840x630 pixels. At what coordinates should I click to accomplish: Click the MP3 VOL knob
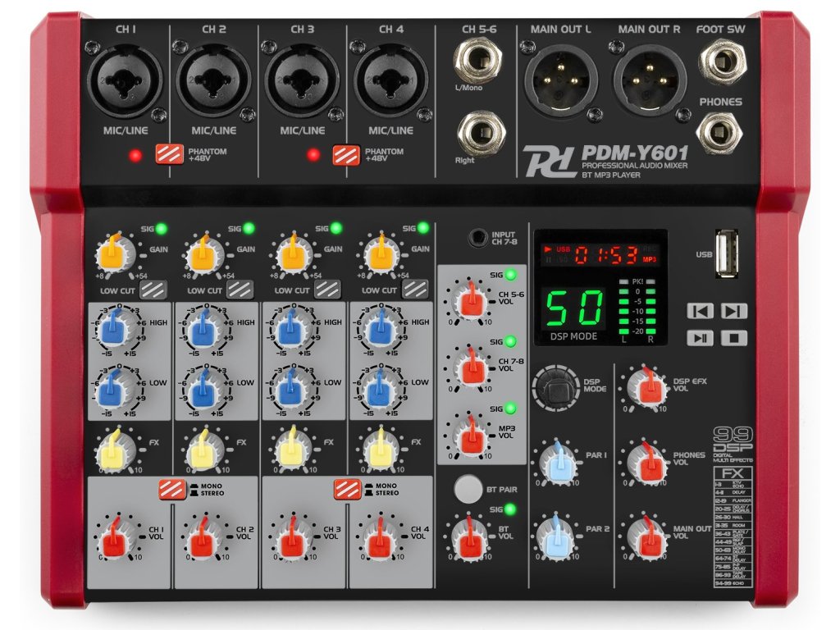472,435
